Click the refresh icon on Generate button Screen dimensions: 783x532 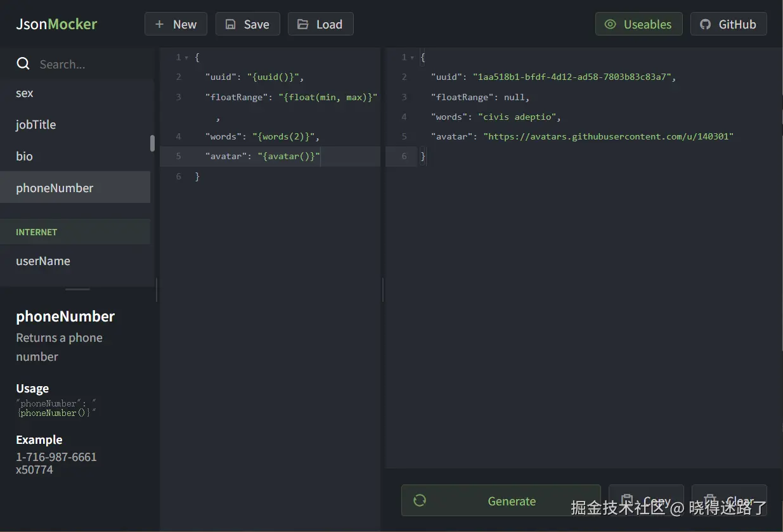(419, 500)
